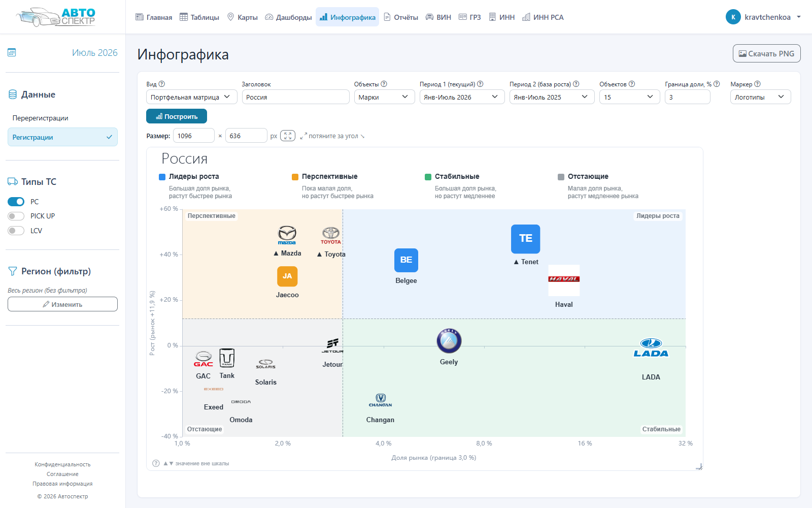Click the help icon next to Объекты
The image size is (812, 508).
[x=384, y=84]
